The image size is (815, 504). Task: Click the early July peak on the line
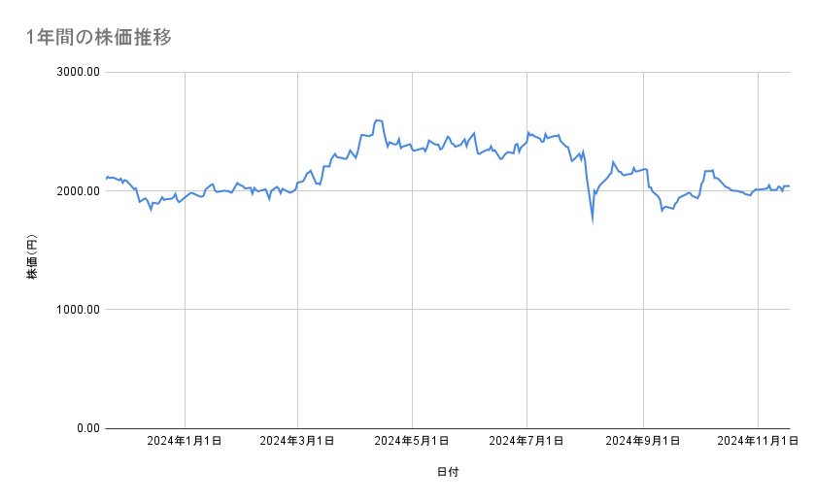click(x=528, y=132)
